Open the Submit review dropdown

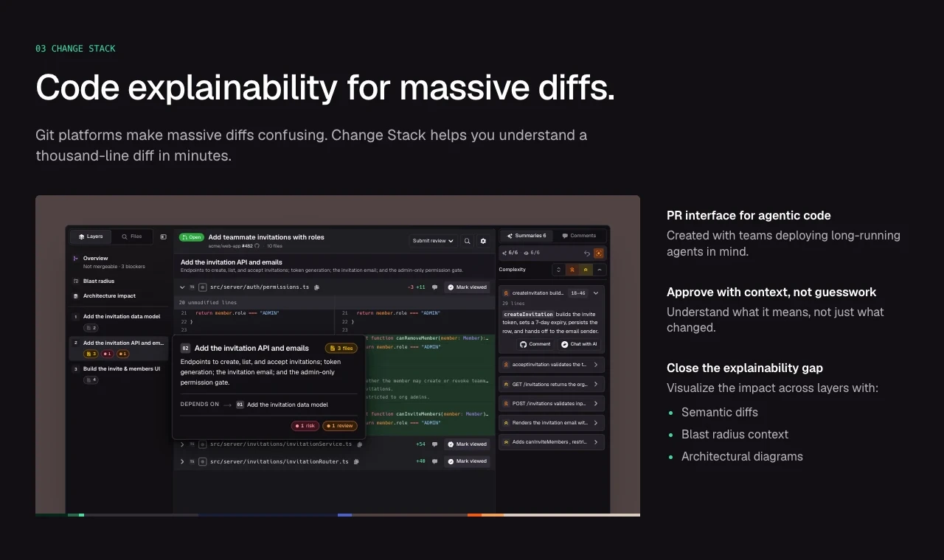[433, 241]
